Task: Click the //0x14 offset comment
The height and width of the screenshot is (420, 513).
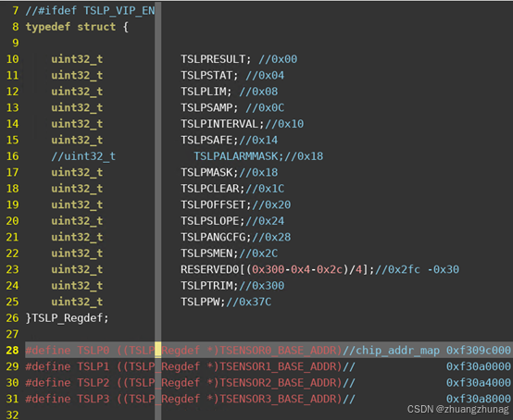Action: point(258,140)
